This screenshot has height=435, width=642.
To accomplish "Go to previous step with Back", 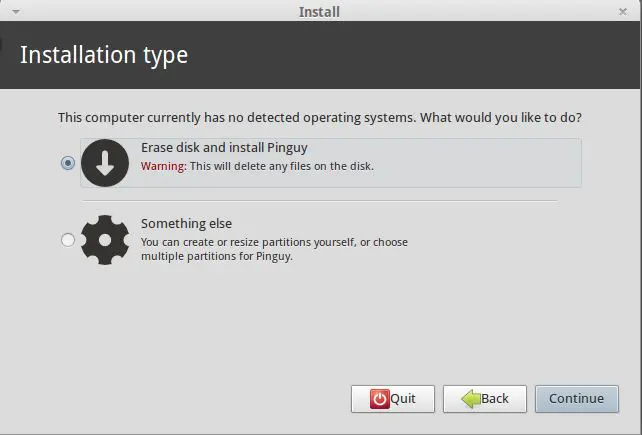I will coord(485,398).
